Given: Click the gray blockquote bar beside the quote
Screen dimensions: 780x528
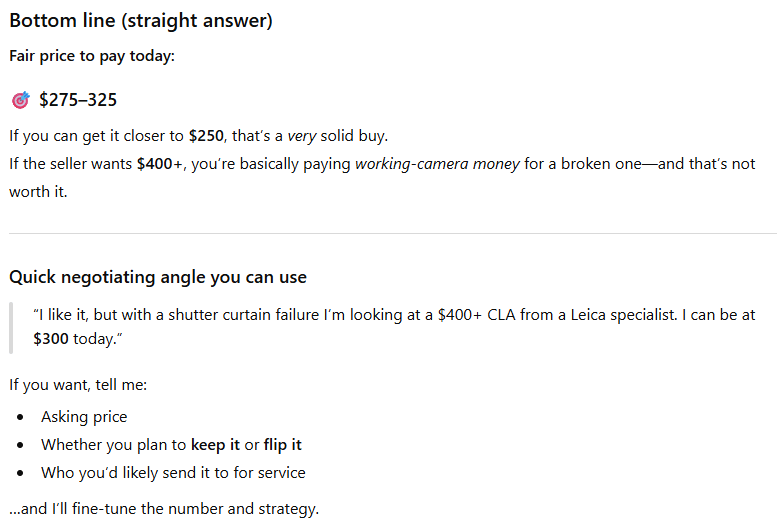Looking at the screenshot, I should tap(11, 328).
